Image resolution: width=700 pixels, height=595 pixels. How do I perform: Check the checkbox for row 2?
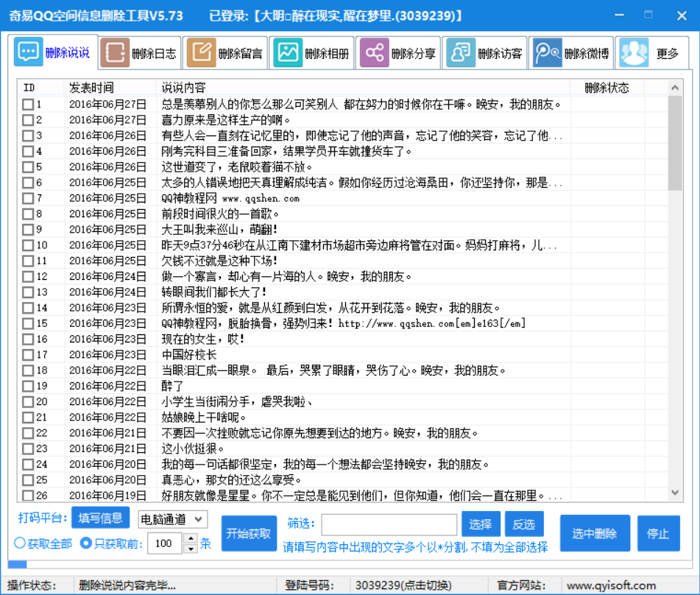28,120
